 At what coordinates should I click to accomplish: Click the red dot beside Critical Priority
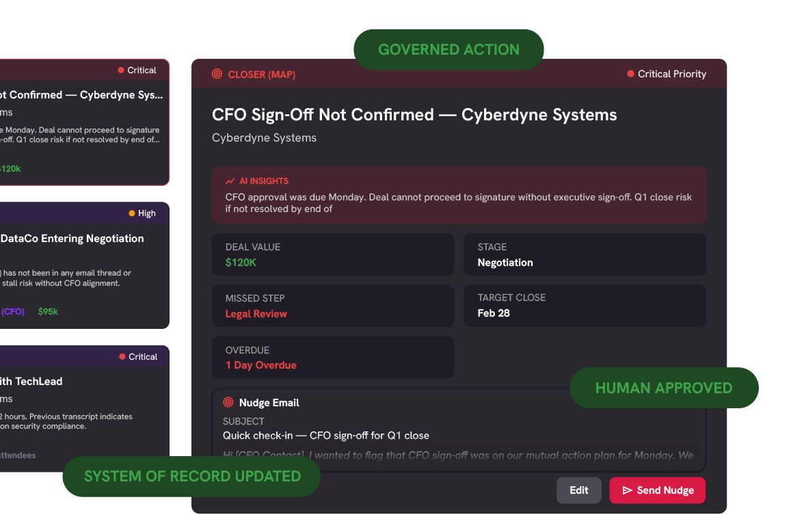pos(630,74)
